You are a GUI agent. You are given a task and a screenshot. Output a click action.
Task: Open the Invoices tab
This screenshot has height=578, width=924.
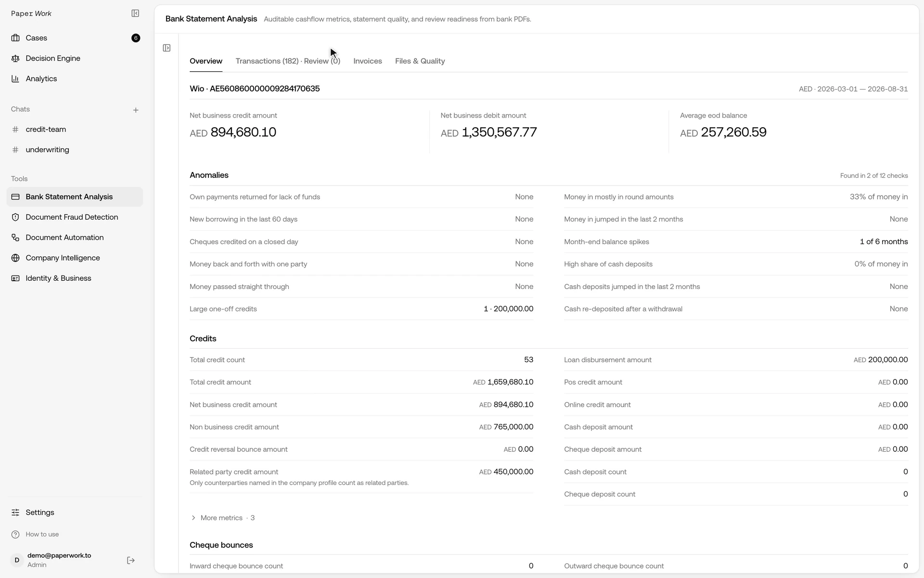pos(368,61)
